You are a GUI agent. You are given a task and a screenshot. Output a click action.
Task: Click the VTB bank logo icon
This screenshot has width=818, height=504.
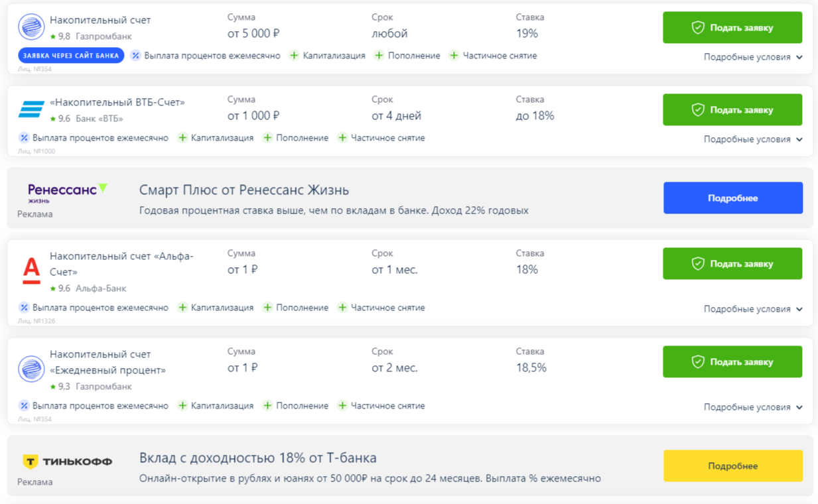tap(31, 110)
